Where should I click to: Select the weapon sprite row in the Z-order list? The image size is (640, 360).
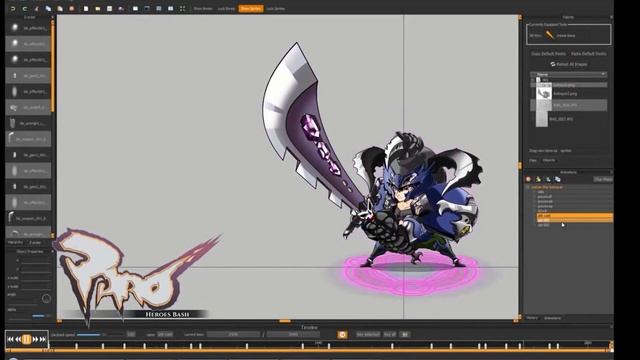(x=28, y=139)
